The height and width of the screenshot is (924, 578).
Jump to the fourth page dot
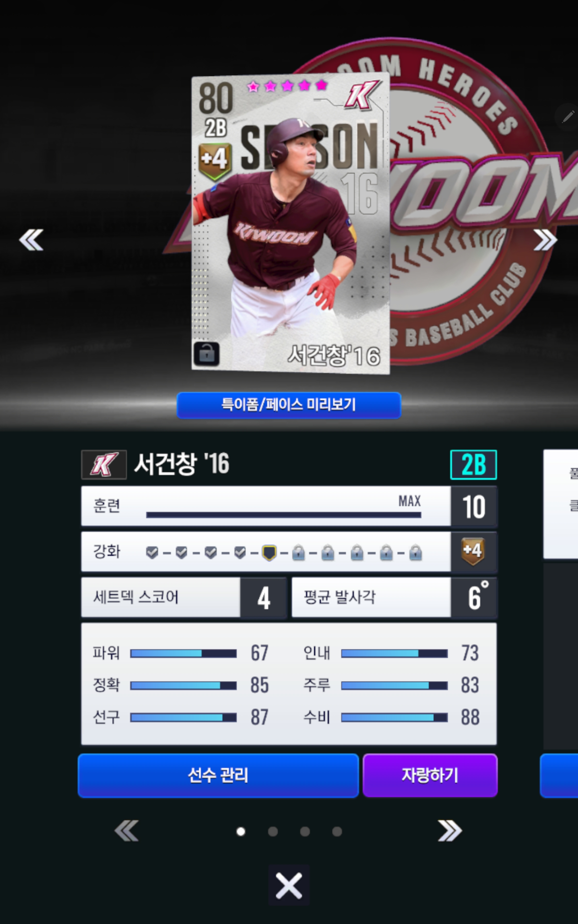click(337, 832)
